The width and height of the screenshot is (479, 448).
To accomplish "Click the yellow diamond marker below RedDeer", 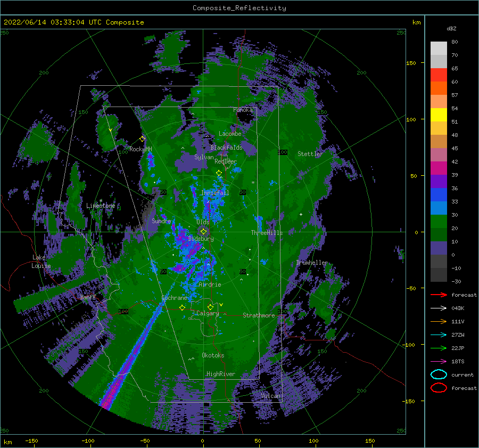I will pos(219,173).
